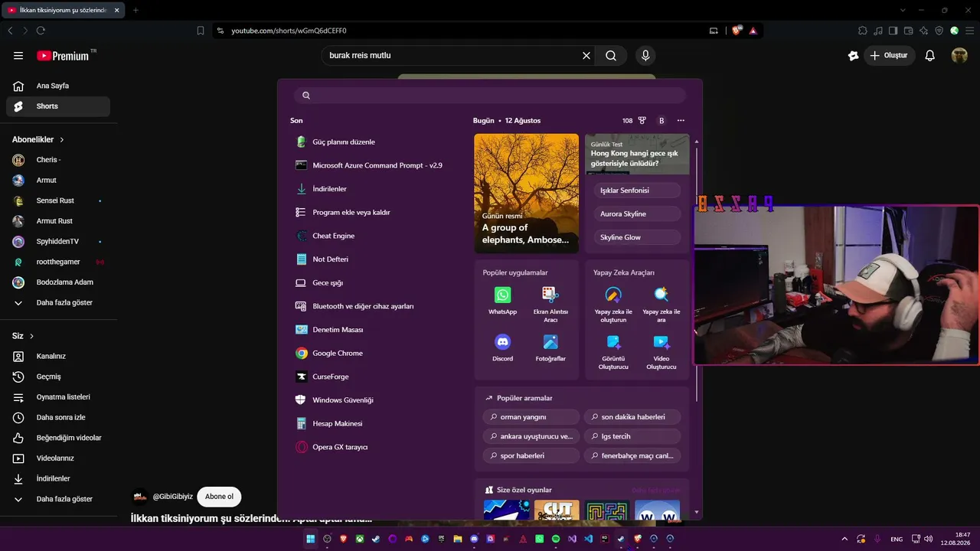Screen dimensions: 980x551
Task: Open Brave Rewards triangle icon
Action: 753,31
